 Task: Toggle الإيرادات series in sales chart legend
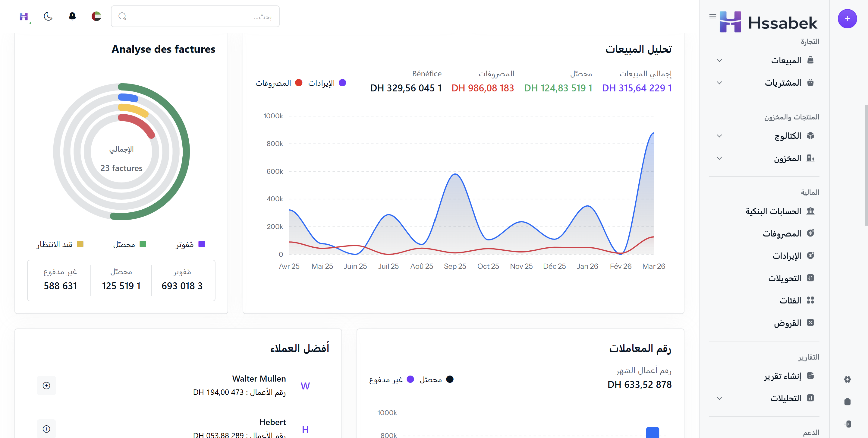[327, 83]
